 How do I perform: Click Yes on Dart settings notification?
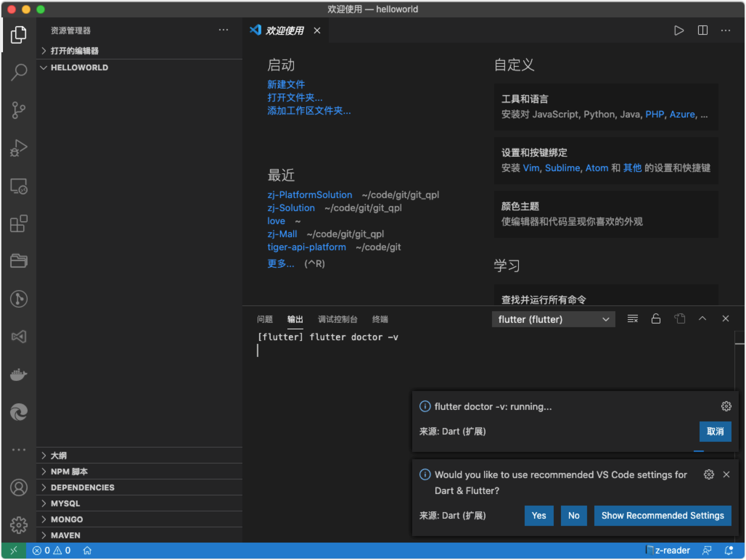coord(539,515)
